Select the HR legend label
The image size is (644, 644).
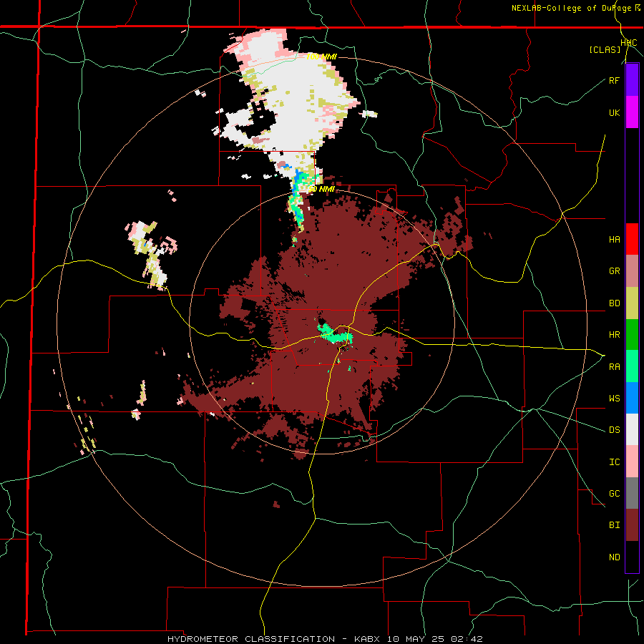(614, 335)
